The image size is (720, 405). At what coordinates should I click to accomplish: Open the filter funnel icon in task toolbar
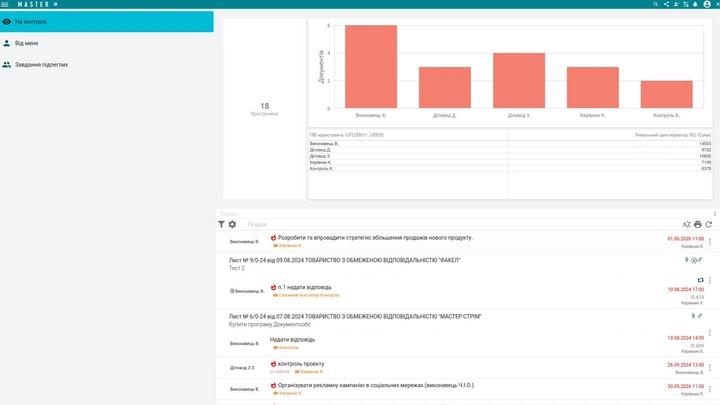click(221, 225)
